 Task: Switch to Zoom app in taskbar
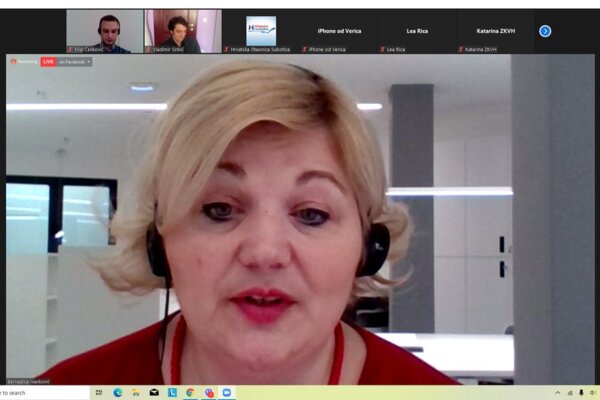click(x=226, y=393)
